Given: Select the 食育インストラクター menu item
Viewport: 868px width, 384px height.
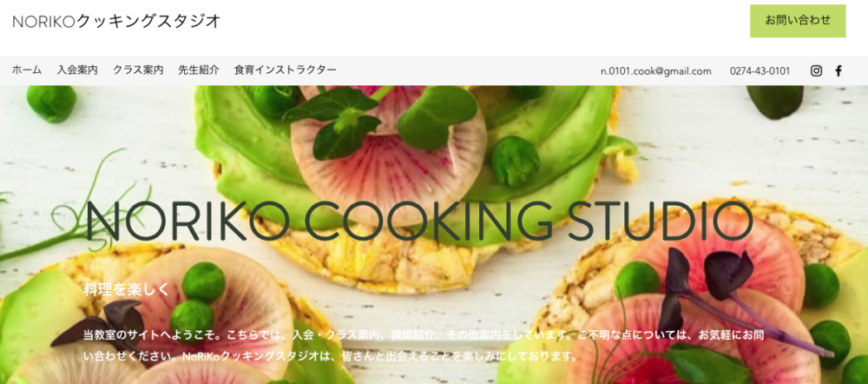Looking at the screenshot, I should (285, 70).
